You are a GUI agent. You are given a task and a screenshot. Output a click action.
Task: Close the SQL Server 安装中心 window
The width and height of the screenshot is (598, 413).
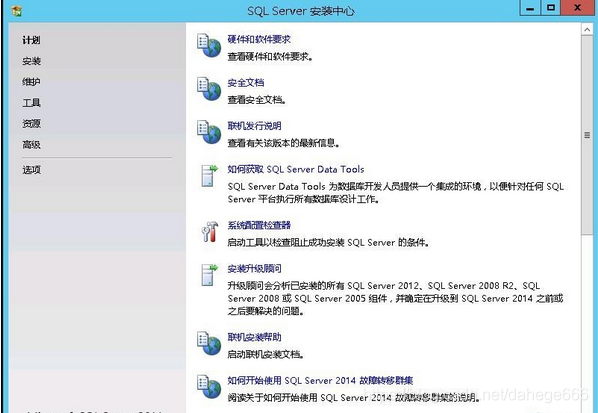577,8
